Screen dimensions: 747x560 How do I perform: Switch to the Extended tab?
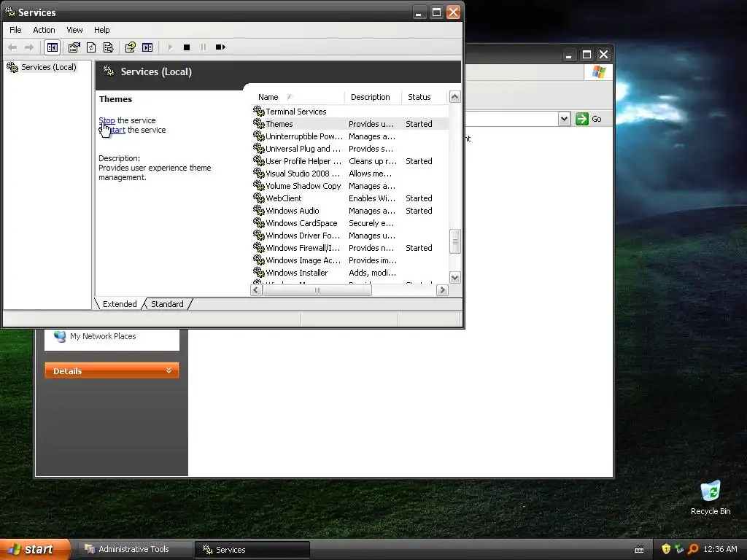point(120,304)
